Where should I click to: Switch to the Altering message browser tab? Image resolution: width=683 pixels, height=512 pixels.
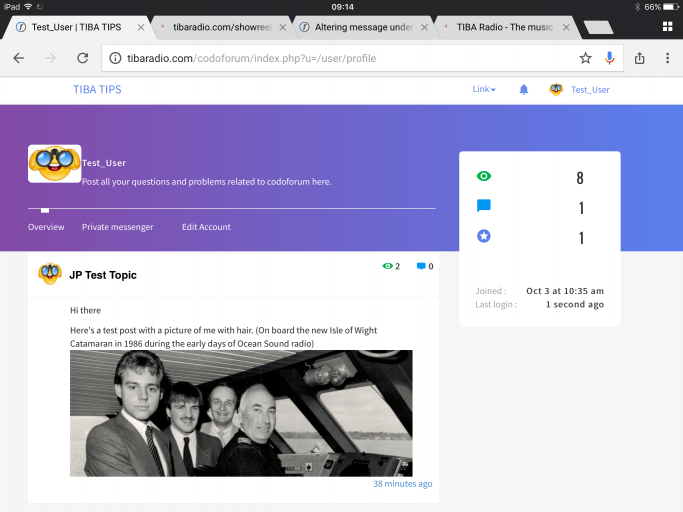tap(363, 27)
